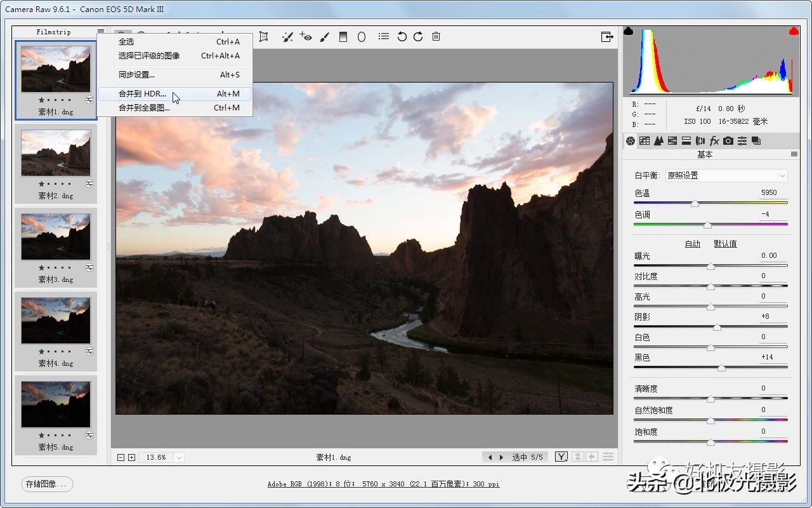
Task: Toggle highlight clipping warning in histogram
Action: pos(793,31)
